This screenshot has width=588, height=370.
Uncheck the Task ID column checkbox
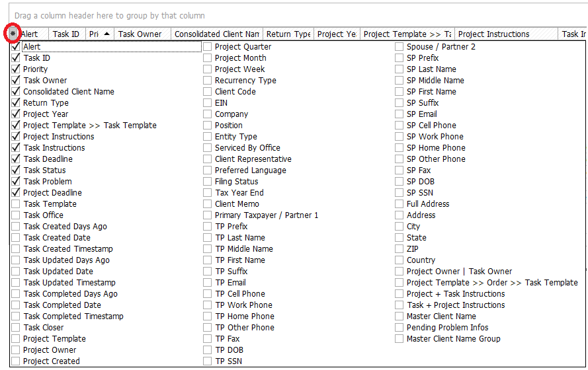(16, 58)
